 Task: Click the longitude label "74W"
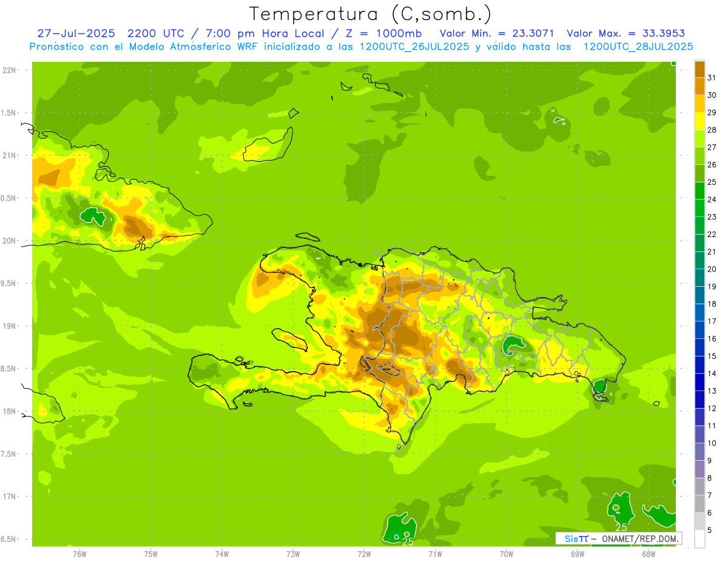coord(222,554)
